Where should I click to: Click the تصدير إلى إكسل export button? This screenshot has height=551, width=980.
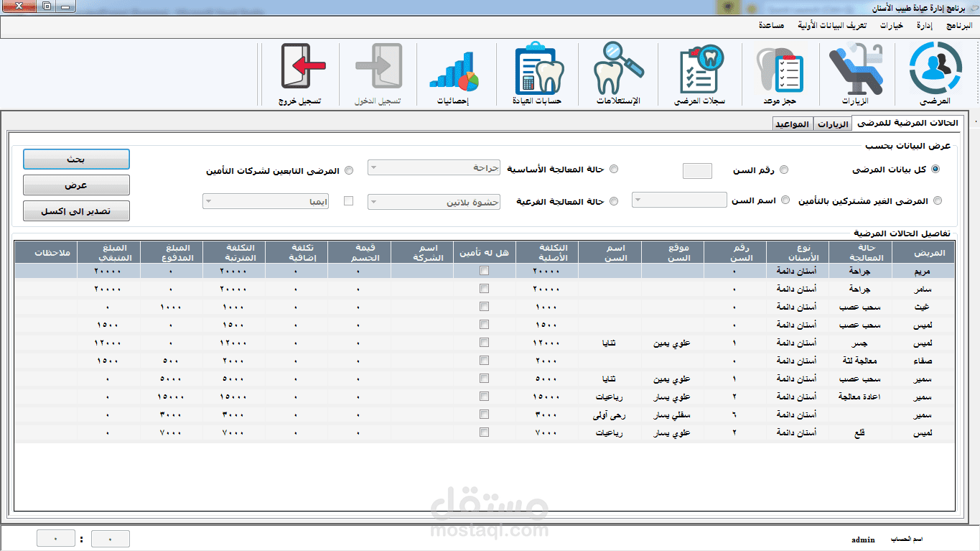[76, 210]
